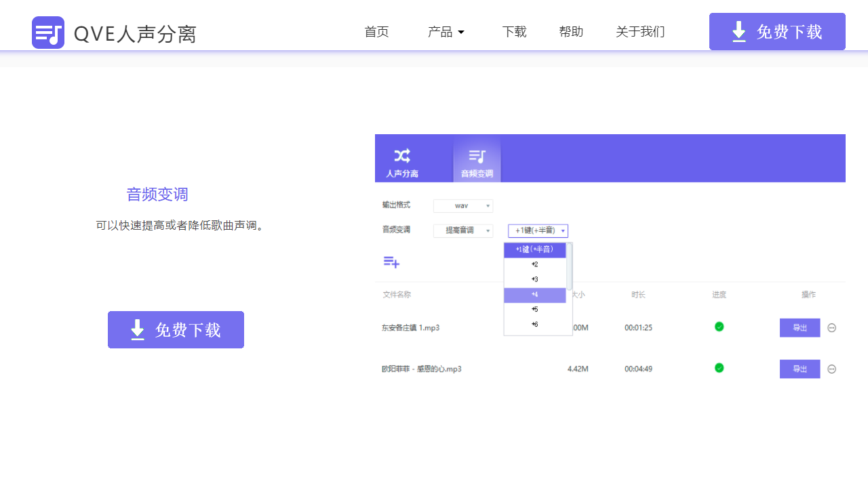Click the green progress indicator for 东安各庄镇 1.mp3
The width and height of the screenshot is (868, 488).
click(719, 327)
